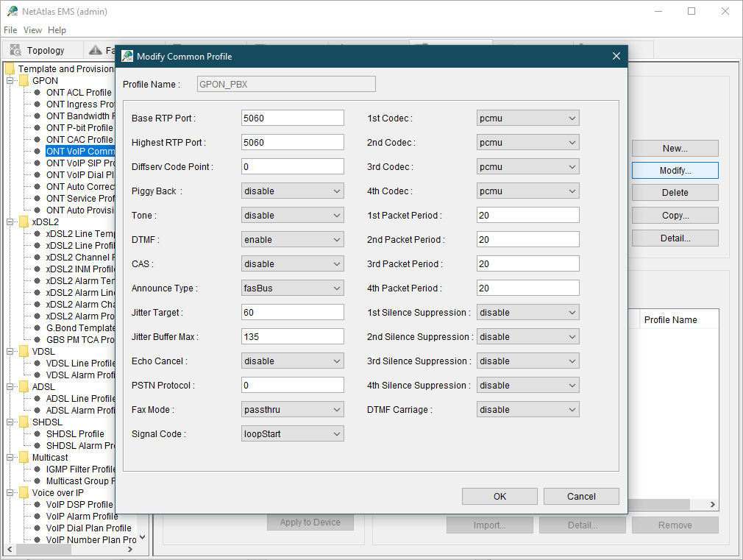Open the 3rd Silence Suppression dropdown
The height and width of the screenshot is (560, 743).
(x=528, y=361)
